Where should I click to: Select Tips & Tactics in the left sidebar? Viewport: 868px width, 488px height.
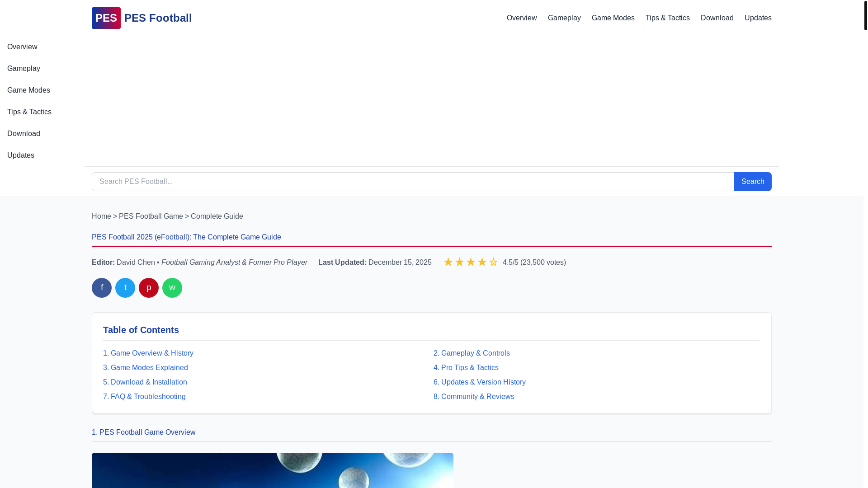point(29,112)
